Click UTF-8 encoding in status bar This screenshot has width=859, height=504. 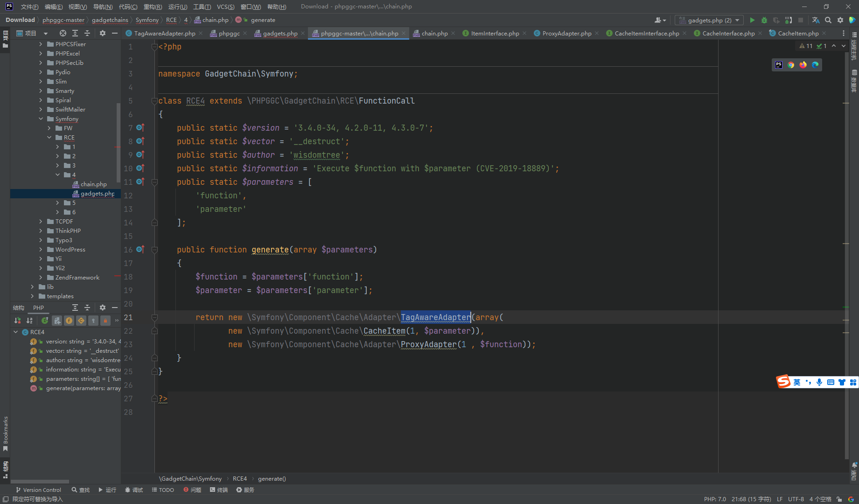(x=796, y=499)
